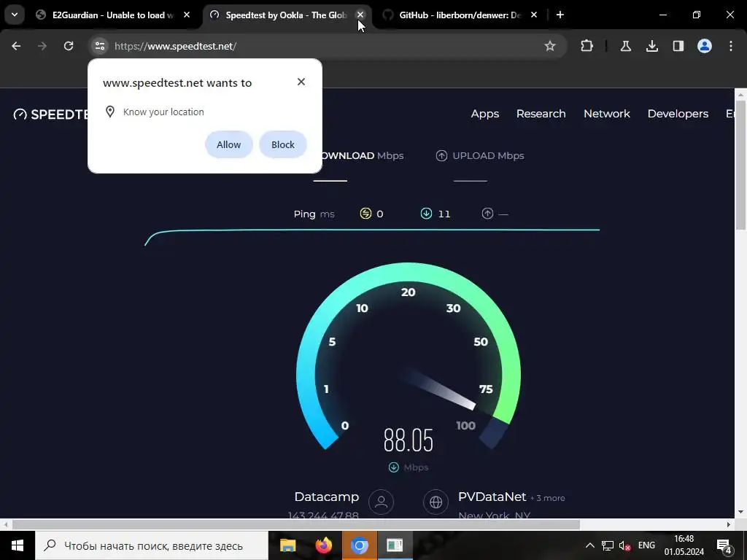Click the UPLOAD Mbps label
The height and width of the screenshot is (560, 747).
tap(488, 156)
